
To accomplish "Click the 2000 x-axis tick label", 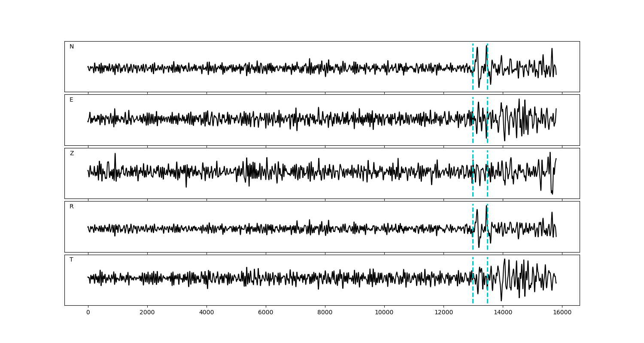I will click(x=147, y=313).
